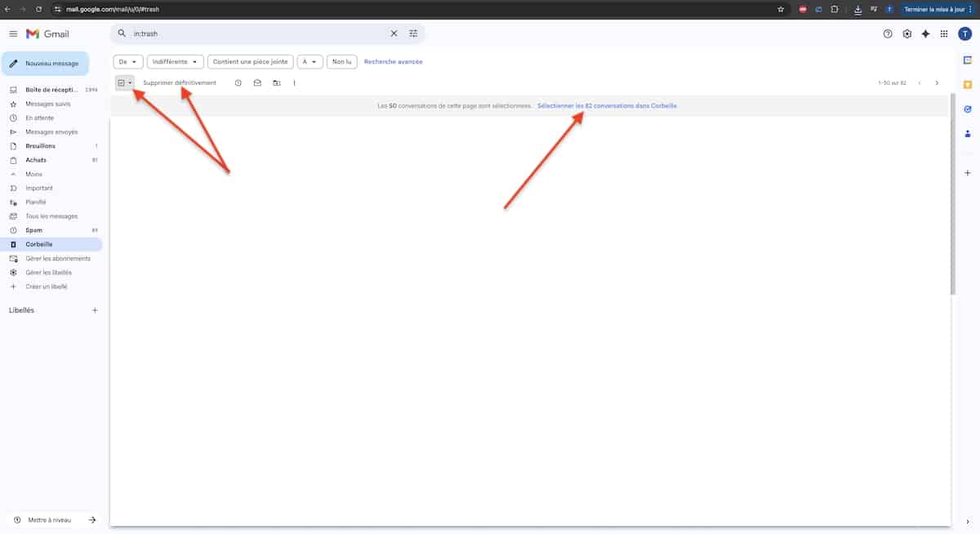Click the mark as read envelope icon
The width and height of the screenshot is (980, 534).
(257, 82)
